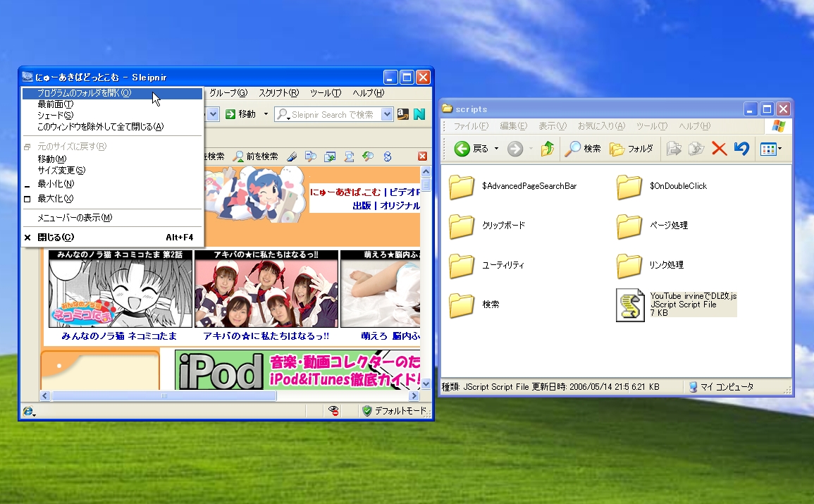Select the クリップボード folder
This screenshot has height=504, width=814.
tap(487, 226)
